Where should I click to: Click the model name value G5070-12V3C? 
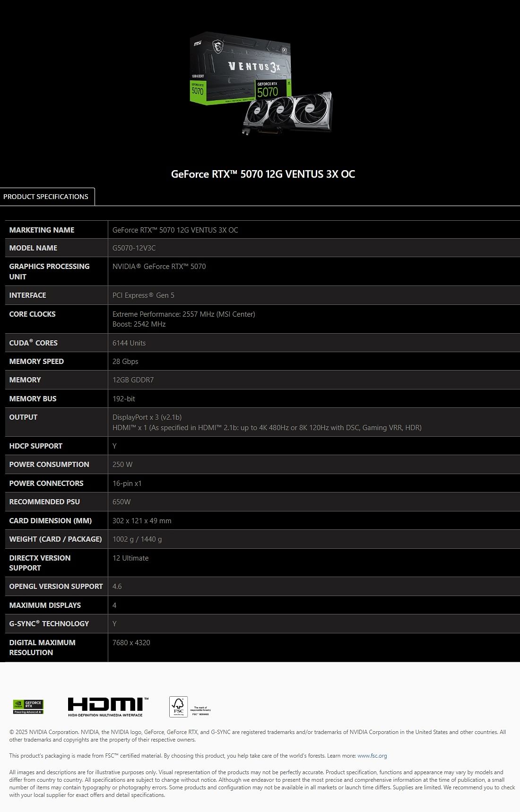134,248
